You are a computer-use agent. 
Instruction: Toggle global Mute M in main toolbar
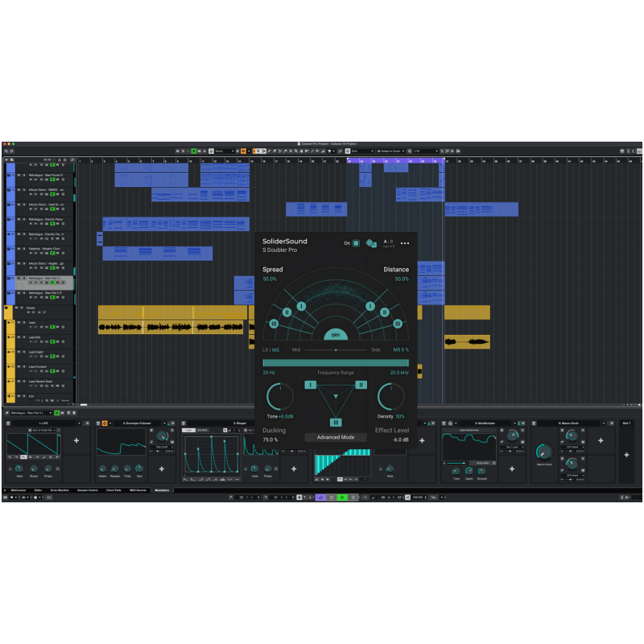point(177,151)
